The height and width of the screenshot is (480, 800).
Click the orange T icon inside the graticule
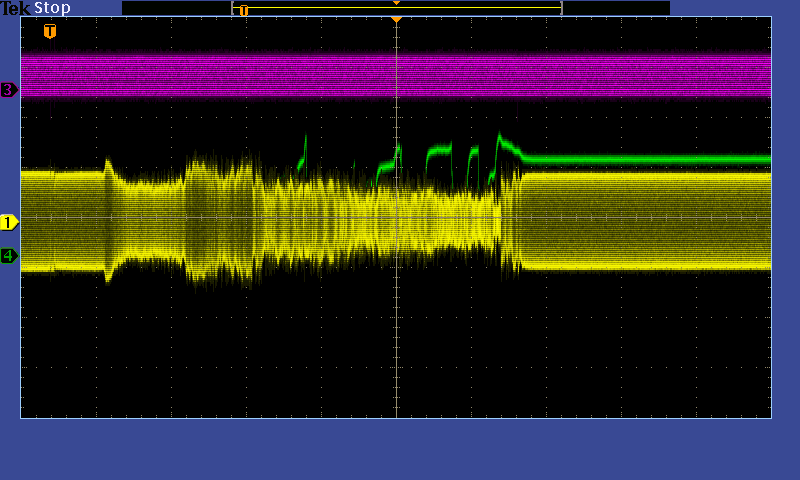(50, 31)
